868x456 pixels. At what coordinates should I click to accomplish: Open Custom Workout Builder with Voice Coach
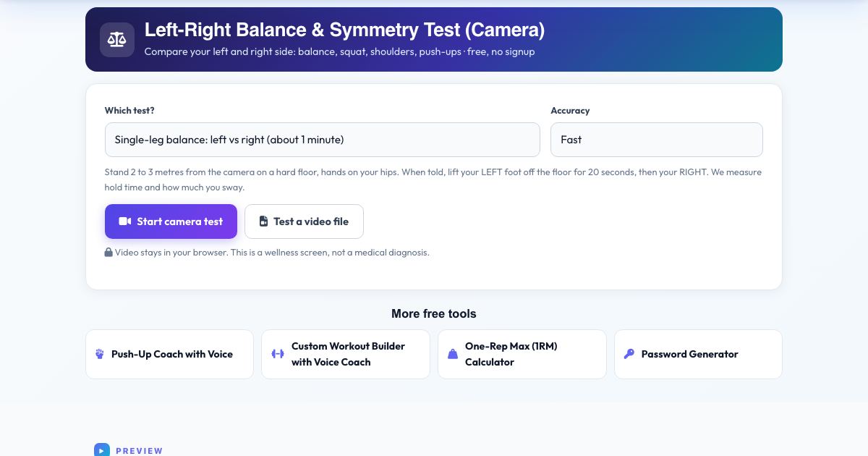[x=346, y=354]
